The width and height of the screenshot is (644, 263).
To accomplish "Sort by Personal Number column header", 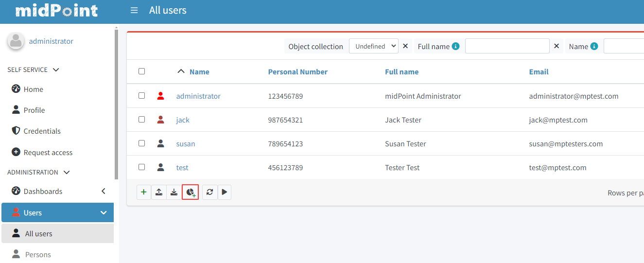I will pyautogui.click(x=297, y=72).
